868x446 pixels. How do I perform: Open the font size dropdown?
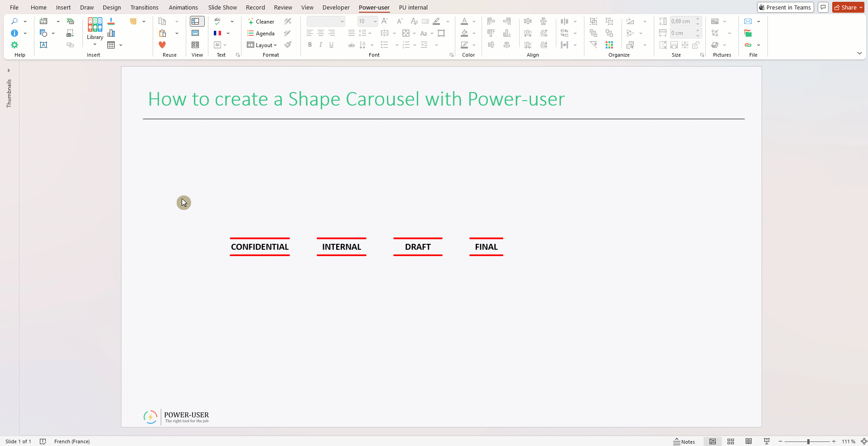375,21
